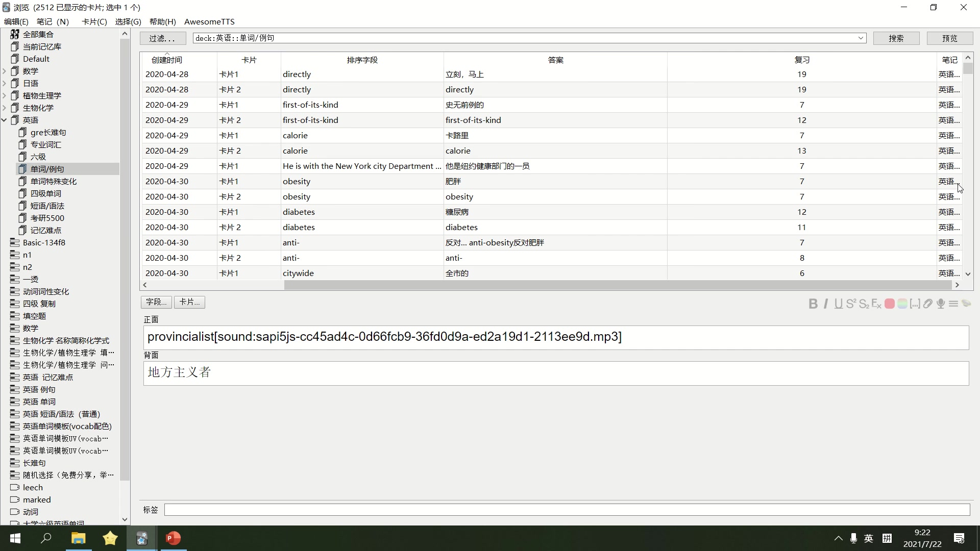
Task: Collapse the 英语 deck
Action: point(5,120)
